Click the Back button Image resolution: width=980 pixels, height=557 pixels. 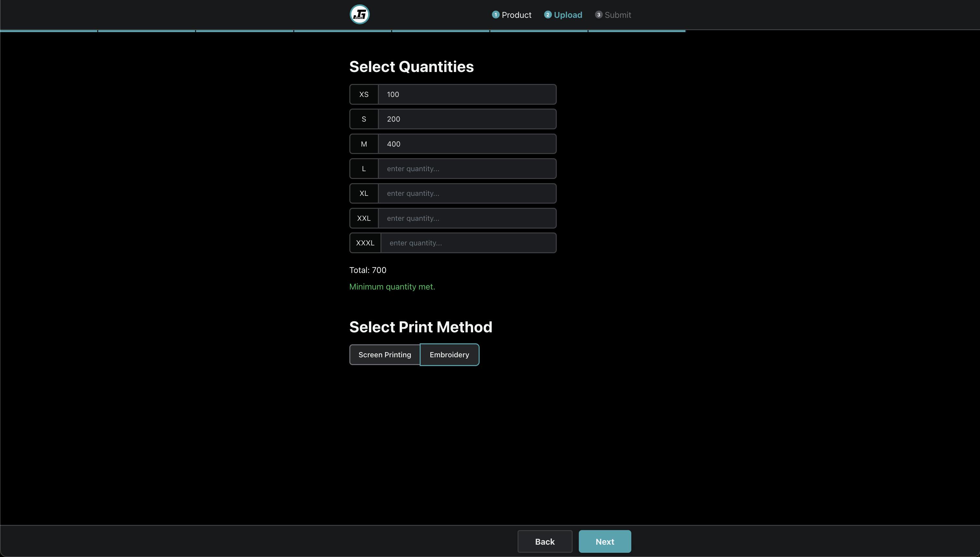(x=544, y=541)
